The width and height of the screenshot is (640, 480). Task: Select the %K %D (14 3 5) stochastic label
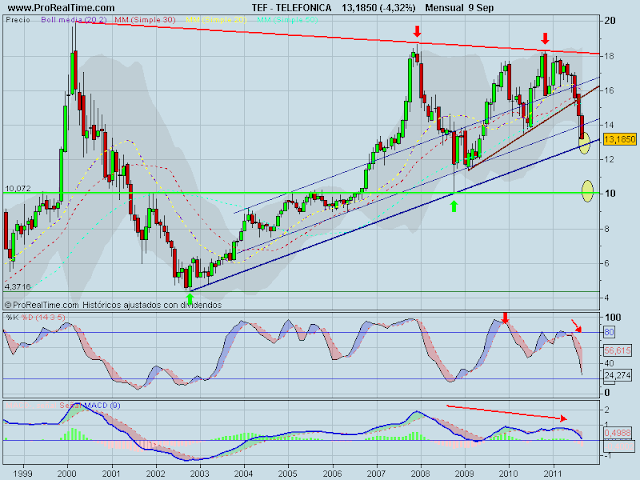coord(35,317)
